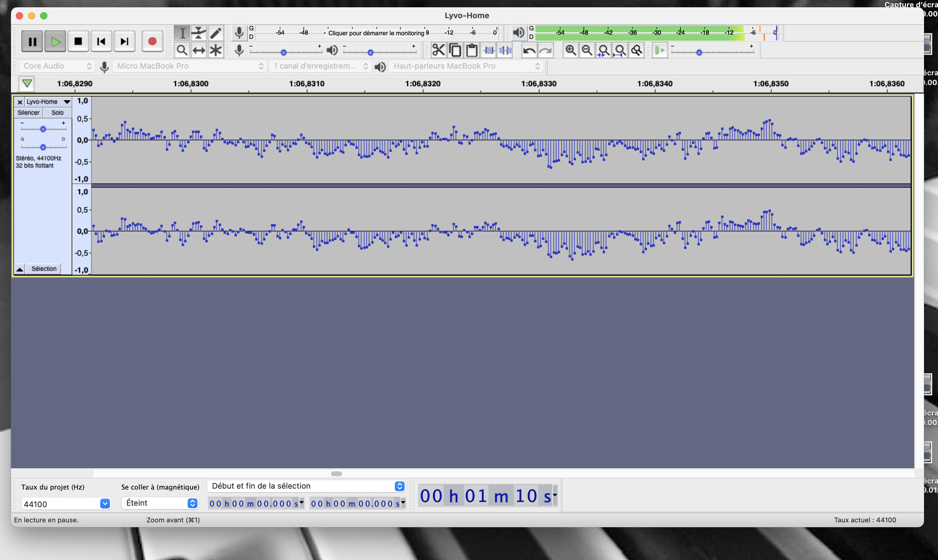Select the Draw pencil tool

click(x=216, y=33)
